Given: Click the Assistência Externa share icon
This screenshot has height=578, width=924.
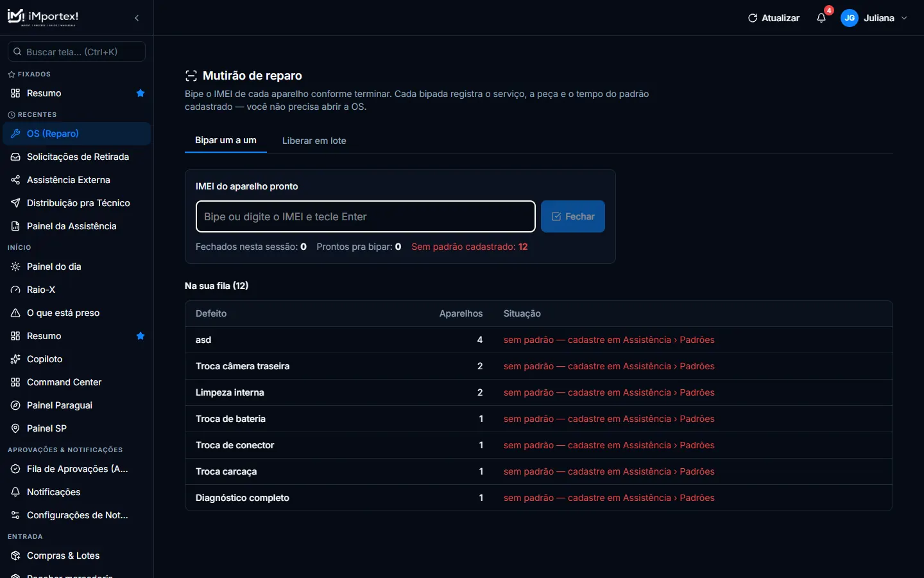Looking at the screenshot, I should 15,180.
